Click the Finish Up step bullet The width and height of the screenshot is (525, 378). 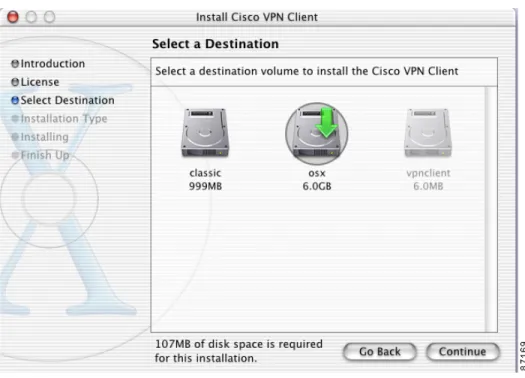tap(15, 155)
